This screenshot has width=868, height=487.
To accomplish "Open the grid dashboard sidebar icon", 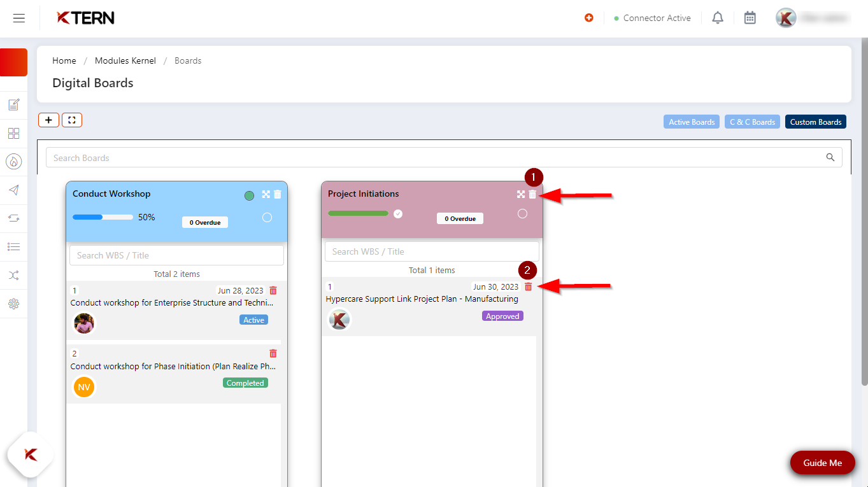I will pos(13,133).
